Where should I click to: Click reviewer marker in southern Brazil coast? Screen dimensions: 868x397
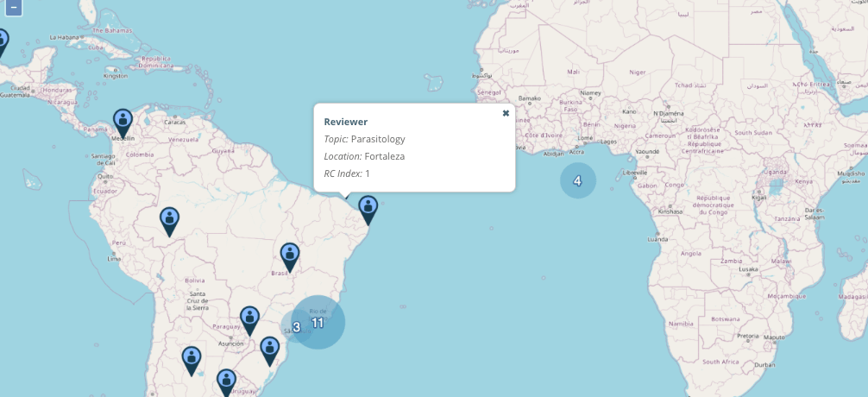click(269, 351)
